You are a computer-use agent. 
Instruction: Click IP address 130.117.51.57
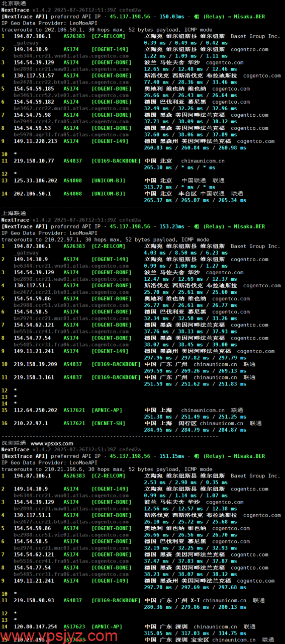[34, 75]
